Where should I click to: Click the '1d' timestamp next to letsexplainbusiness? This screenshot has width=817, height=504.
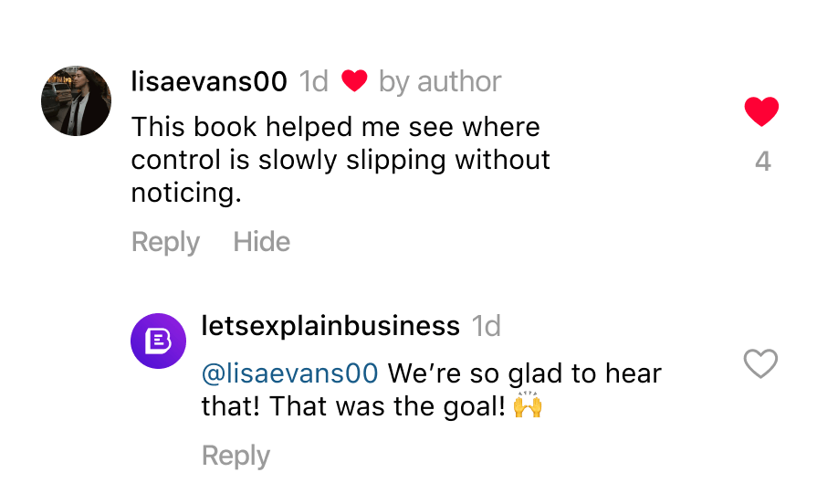coord(487,326)
